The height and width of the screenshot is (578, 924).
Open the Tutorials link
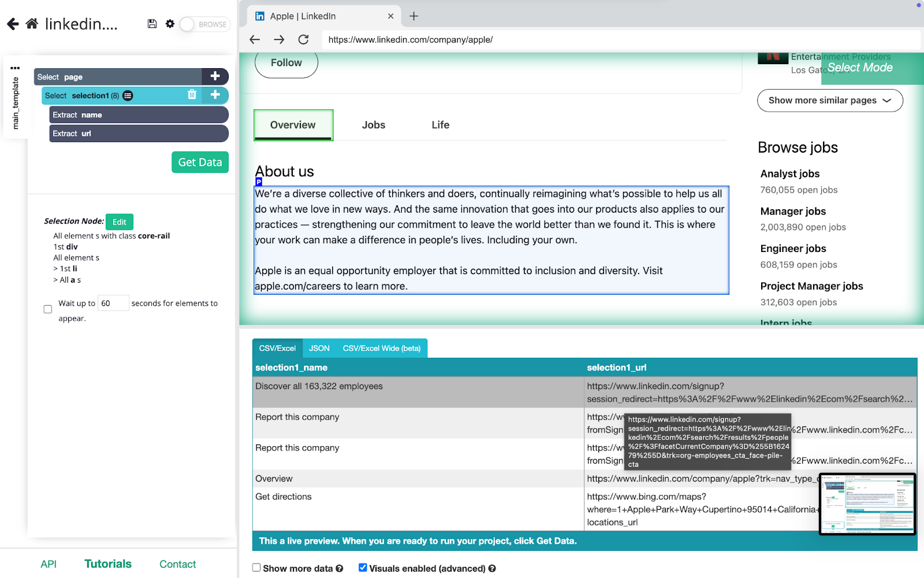point(108,564)
